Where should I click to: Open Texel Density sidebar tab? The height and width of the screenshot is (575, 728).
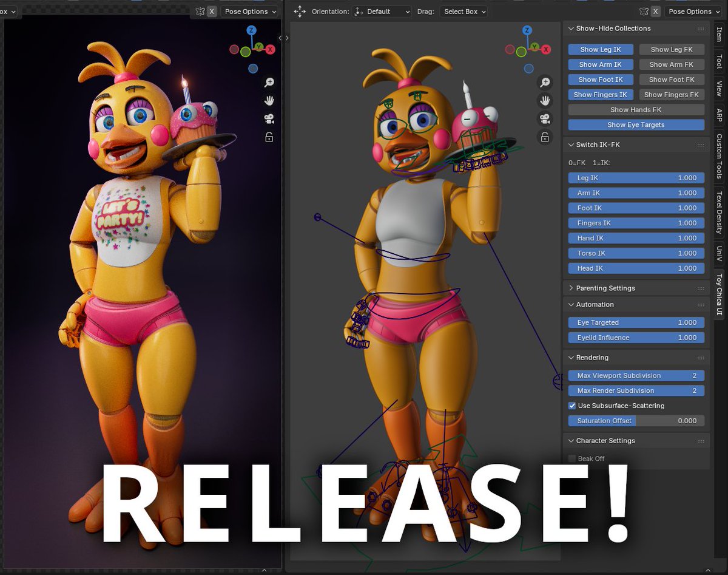point(719,213)
